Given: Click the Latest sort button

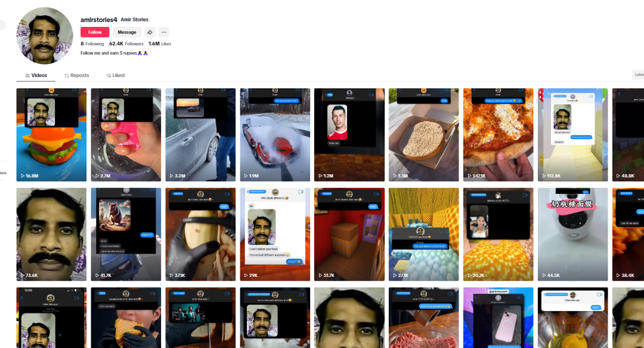Looking at the screenshot, I should 638,75.
